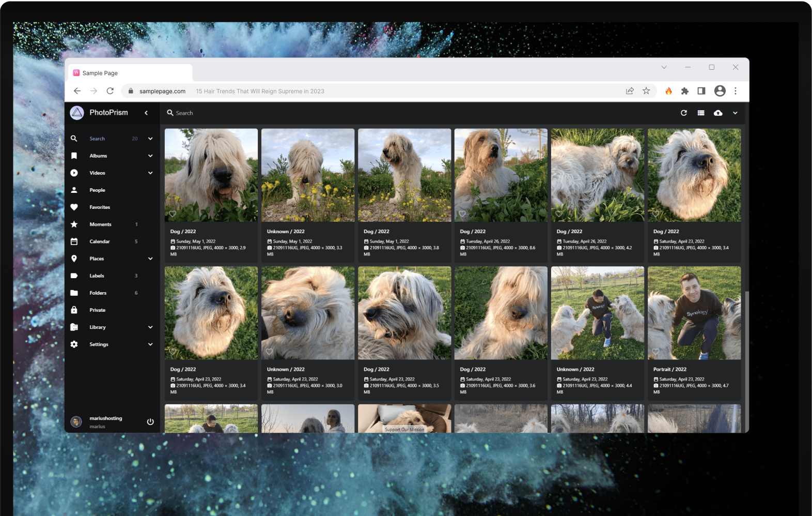Go to the Calendar section
812x516 pixels.
tap(99, 241)
